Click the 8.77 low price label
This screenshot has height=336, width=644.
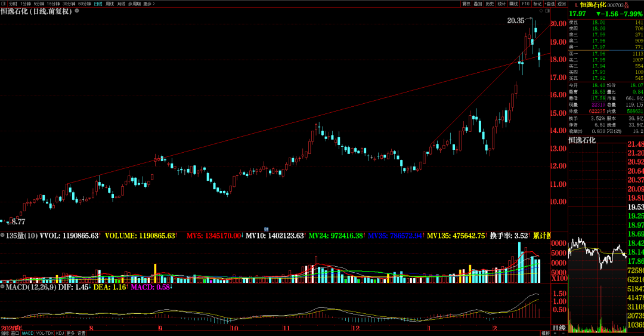tap(18, 222)
